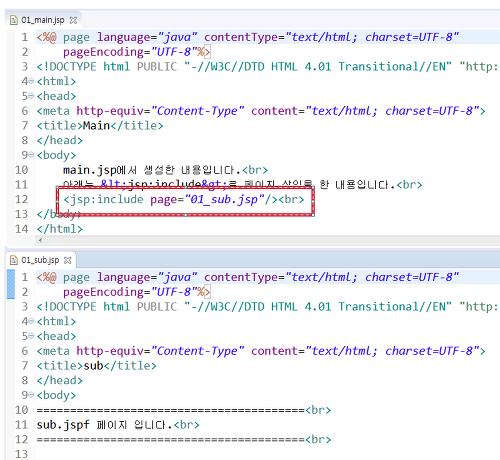Click the text <title>sub</title> in 01_sub.jsp
Screen dimensions: 500x460
coord(97,366)
